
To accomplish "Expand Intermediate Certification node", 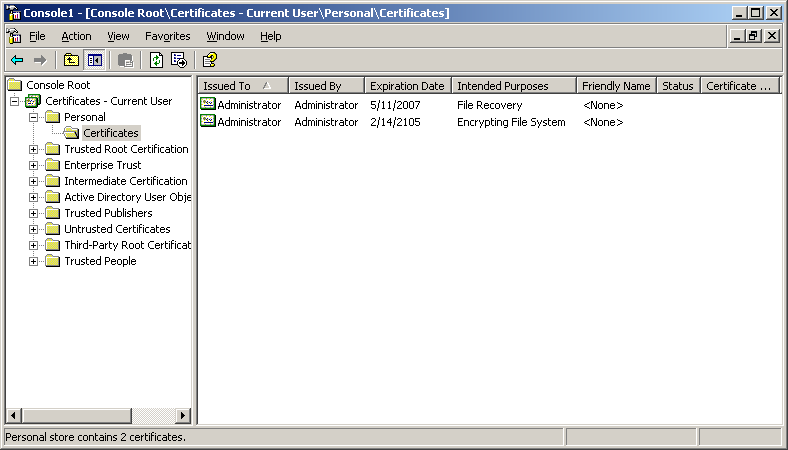I will click(x=33, y=182).
